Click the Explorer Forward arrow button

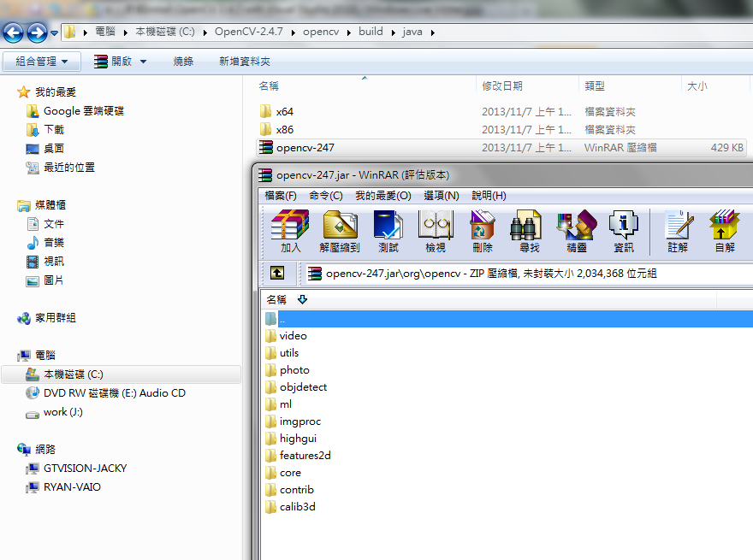[x=37, y=32]
